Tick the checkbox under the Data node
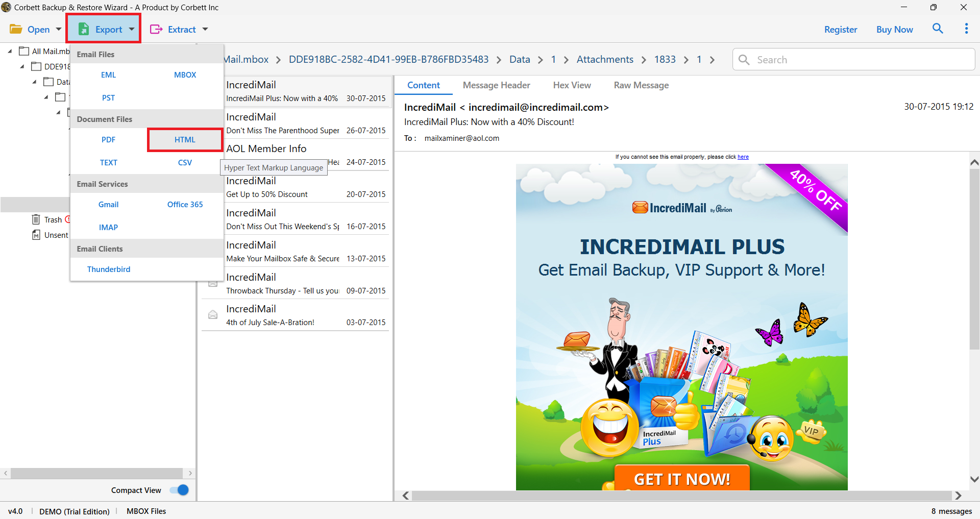980x519 pixels. tap(61, 97)
